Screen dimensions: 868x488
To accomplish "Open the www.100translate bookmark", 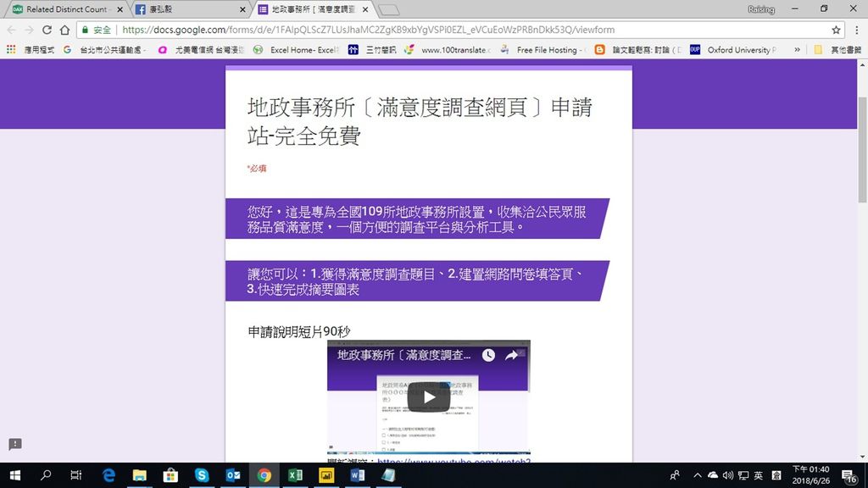I will [x=448, y=50].
